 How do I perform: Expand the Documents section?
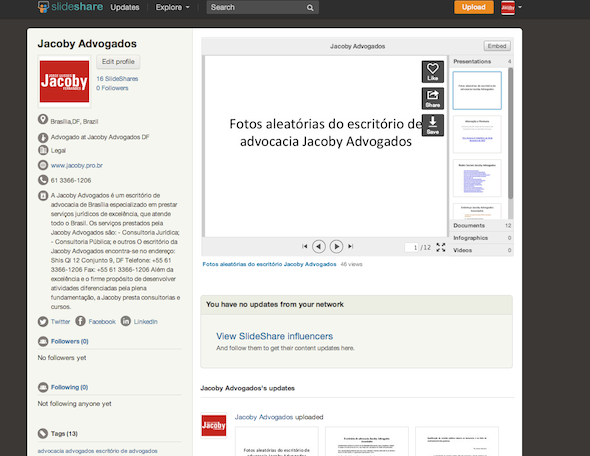pyautogui.click(x=482, y=225)
